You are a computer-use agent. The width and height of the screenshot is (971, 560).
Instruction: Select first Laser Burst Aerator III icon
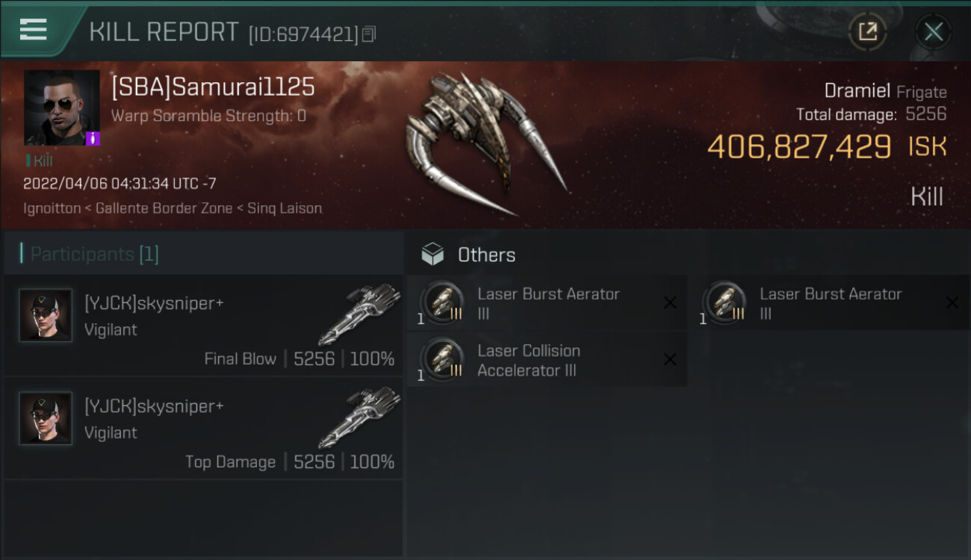point(442,303)
